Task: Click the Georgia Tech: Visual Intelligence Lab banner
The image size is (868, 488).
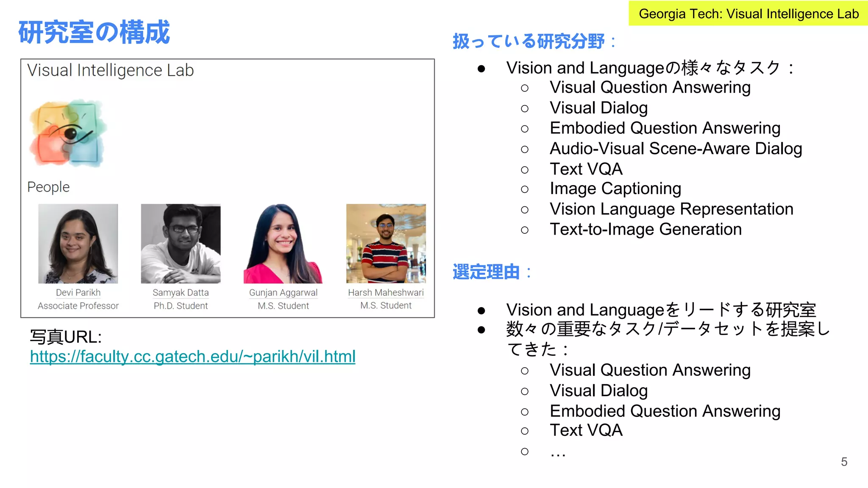Action: 748,14
